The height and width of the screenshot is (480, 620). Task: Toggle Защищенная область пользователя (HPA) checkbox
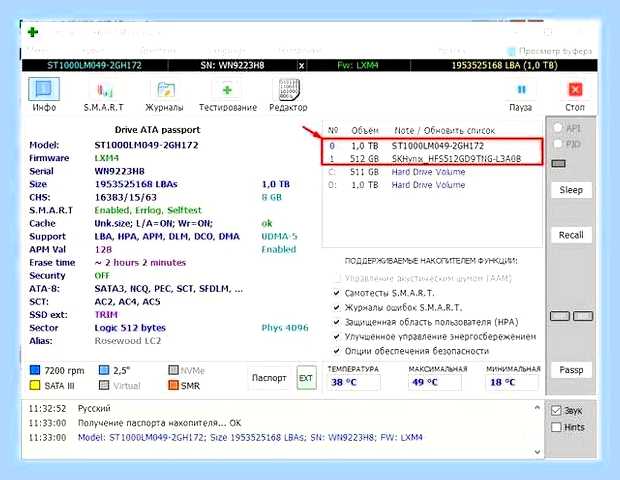pyautogui.click(x=336, y=322)
